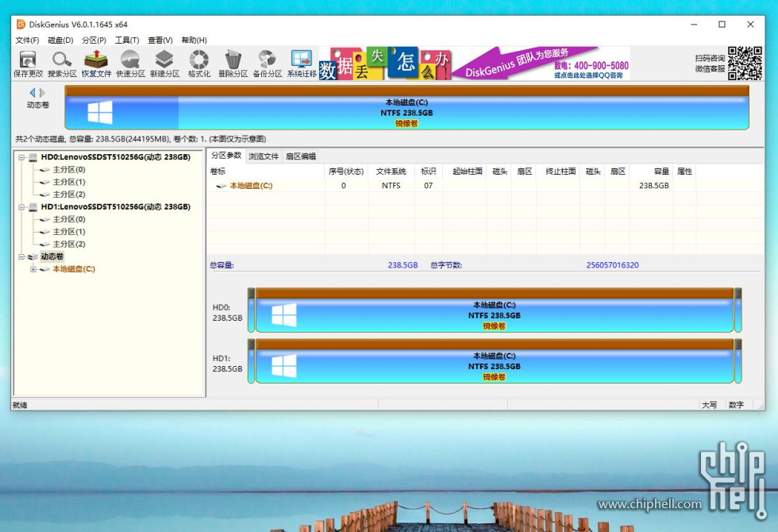Select 主分区(2) under HD0
778x532 pixels.
[69, 195]
